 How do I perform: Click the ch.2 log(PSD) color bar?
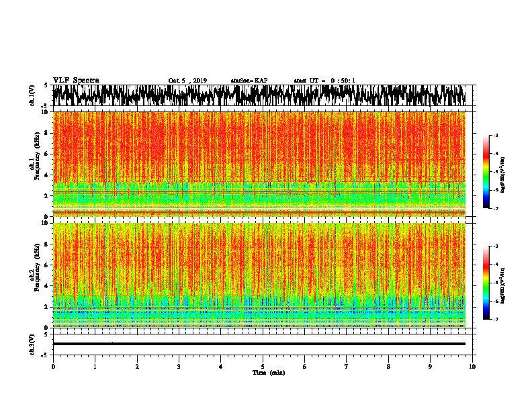point(486,283)
